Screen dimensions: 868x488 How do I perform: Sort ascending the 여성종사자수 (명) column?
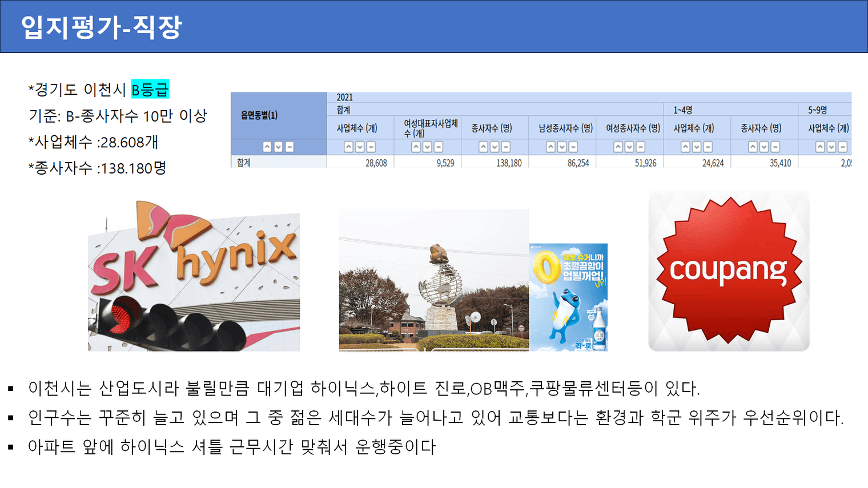(x=618, y=147)
